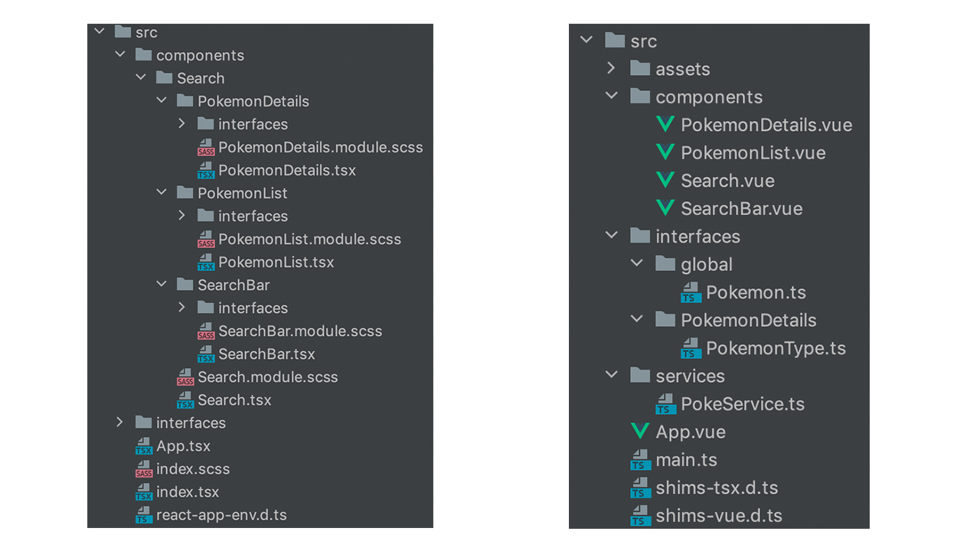980x551 pixels.
Task: Click the SASS icon of PokemonDetails.module.scss
Action: (206, 148)
